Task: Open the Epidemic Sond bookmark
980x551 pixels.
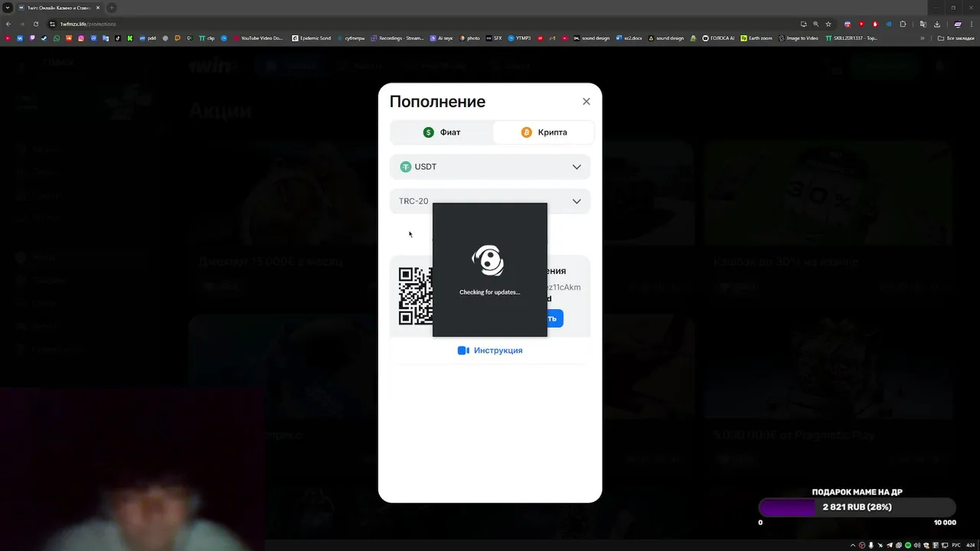Action: click(x=312, y=38)
